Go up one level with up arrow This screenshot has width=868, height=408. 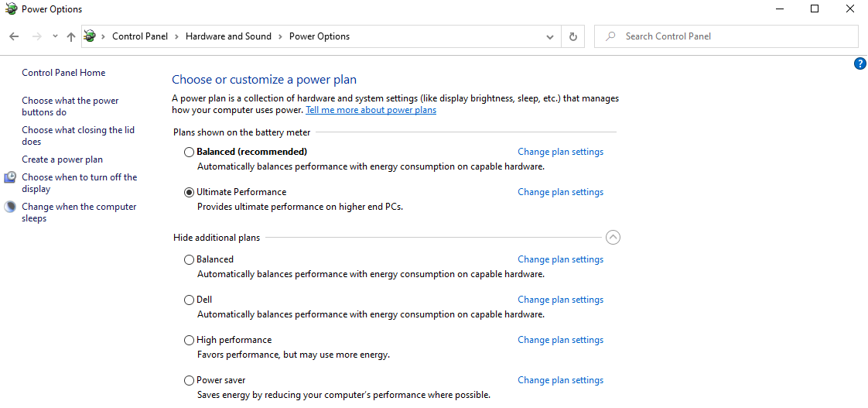tap(71, 36)
